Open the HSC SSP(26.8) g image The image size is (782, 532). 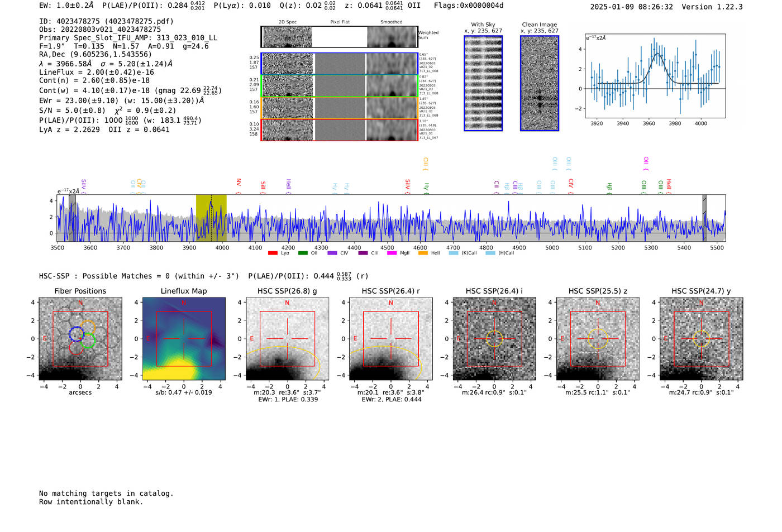click(287, 339)
